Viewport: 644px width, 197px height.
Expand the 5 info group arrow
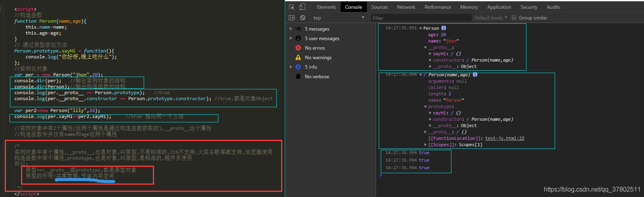tap(291, 67)
